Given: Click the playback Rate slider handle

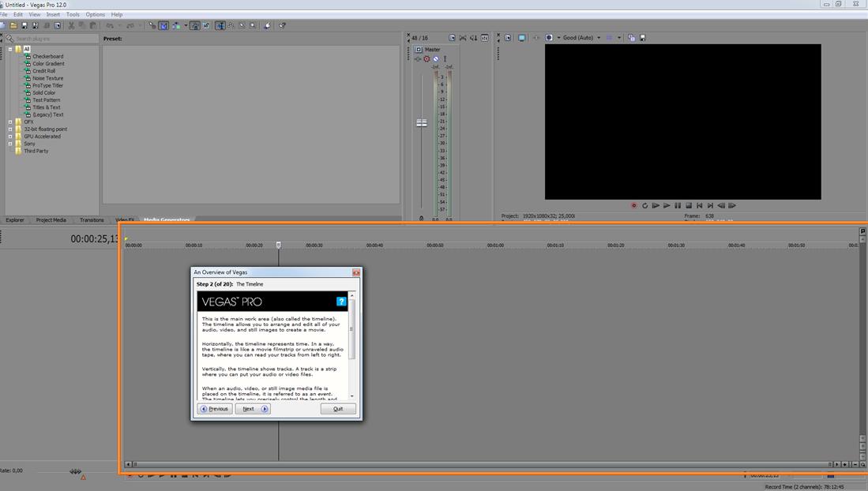Looking at the screenshot, I should pyautogui.click(x=75, y=471).
